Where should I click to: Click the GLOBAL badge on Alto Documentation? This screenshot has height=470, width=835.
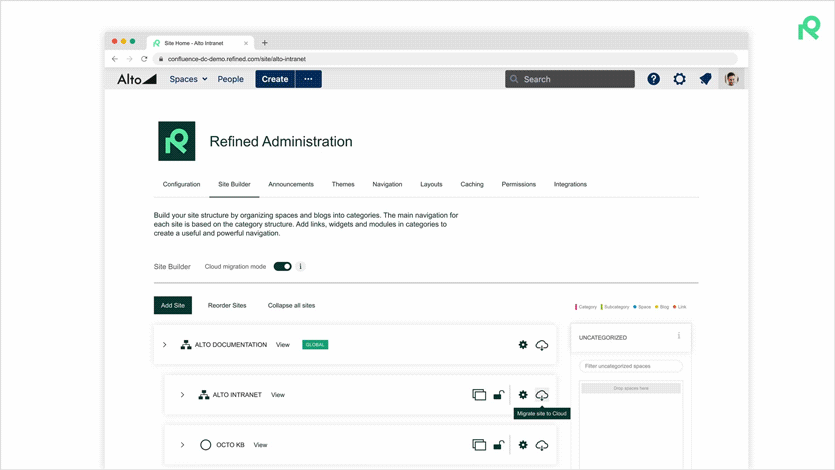click(x=315, y=345)
